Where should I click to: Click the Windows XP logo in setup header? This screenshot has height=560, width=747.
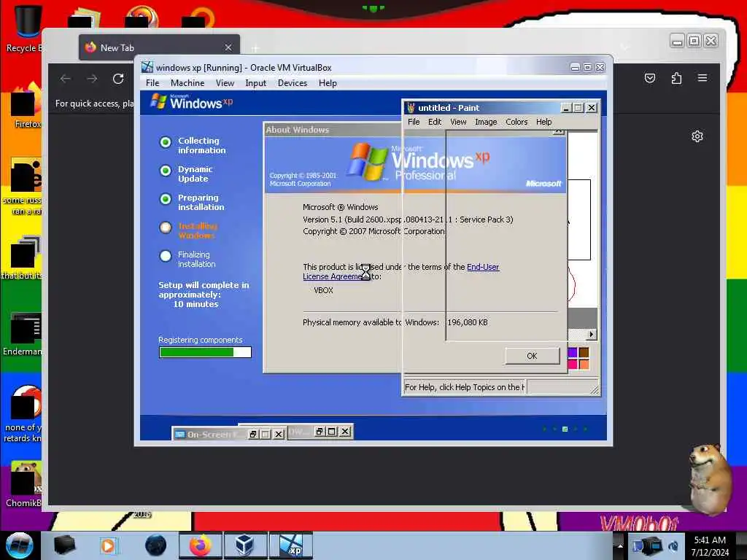coord(192,101)
